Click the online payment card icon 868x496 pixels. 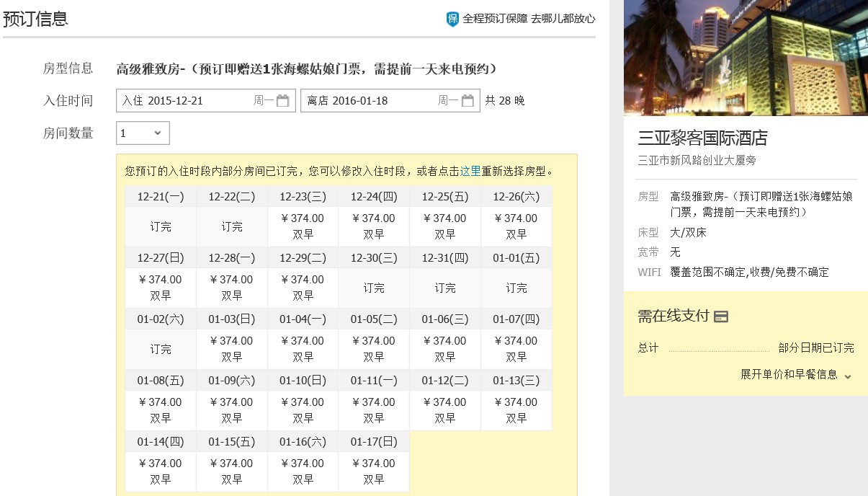pos(720,316)
